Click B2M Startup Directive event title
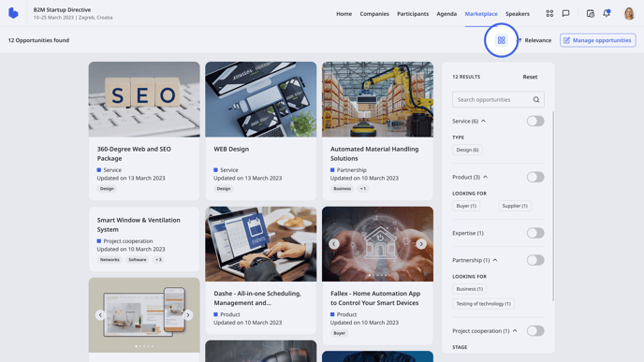The width and height of the screenshot is (644, 362). point(62,10)
